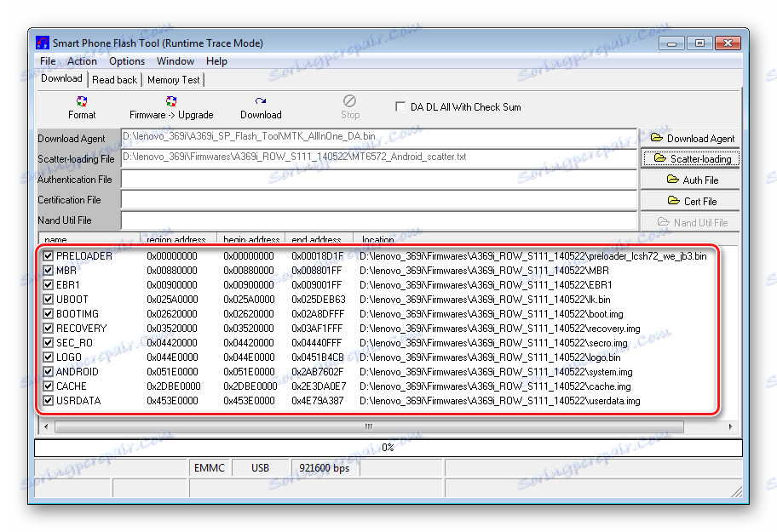The image size is (777, 532).
Task: Click the Scatter-loading File path field
Action: pyautogui.click(x=378, y=157)
